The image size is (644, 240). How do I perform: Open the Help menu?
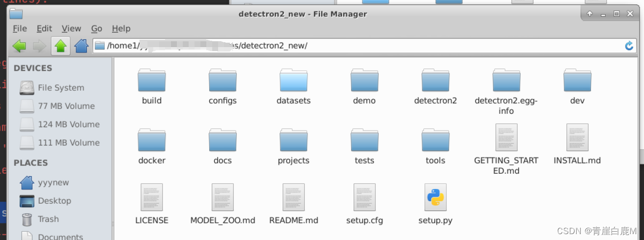(x=121, y=29)
